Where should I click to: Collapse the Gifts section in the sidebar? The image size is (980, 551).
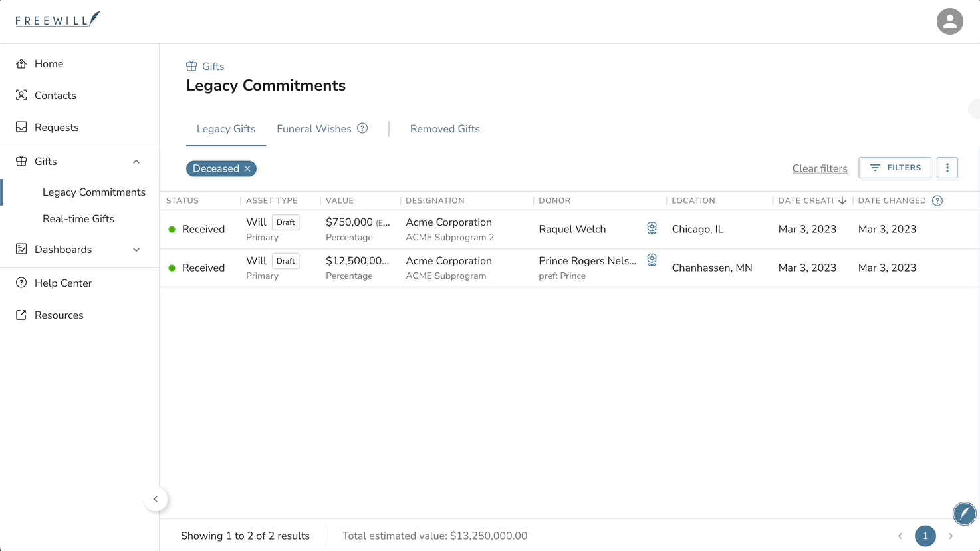tap(136, 162)
